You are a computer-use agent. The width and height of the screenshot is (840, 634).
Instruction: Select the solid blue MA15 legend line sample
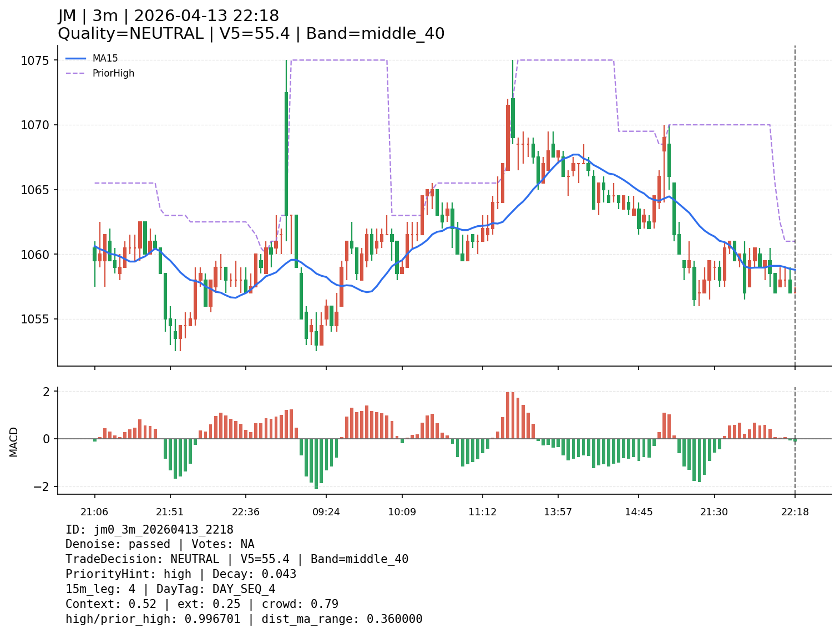(76, 58)
